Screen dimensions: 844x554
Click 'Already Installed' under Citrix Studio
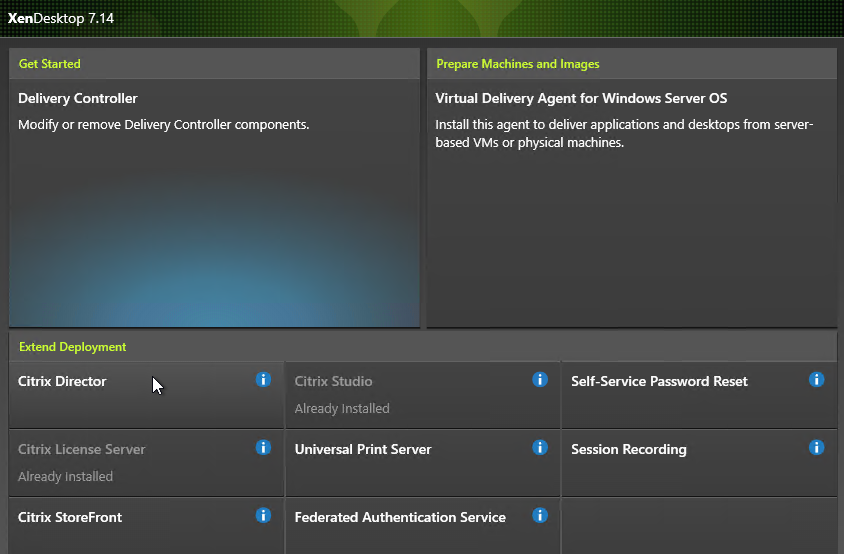click(x=342, y=409)
